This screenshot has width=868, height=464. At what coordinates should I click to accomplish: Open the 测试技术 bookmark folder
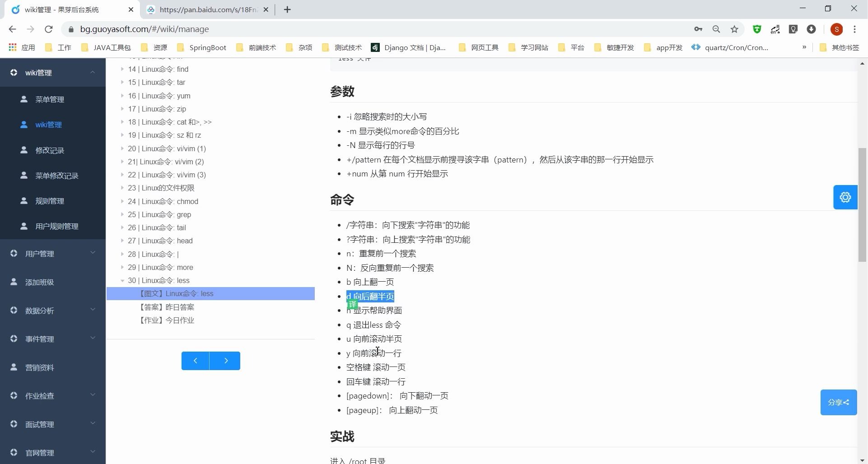[342, 47]
